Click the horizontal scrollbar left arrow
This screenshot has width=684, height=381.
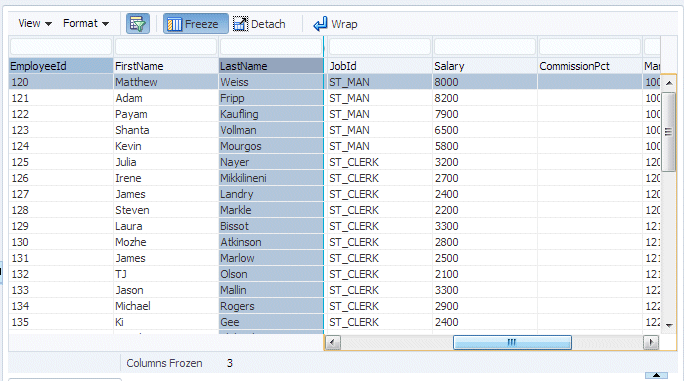pyautogui.click(x=333, y=343)
